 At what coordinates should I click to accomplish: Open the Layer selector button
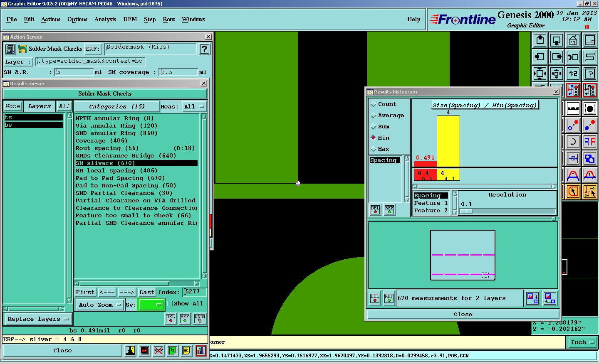[x=18, y=62]
